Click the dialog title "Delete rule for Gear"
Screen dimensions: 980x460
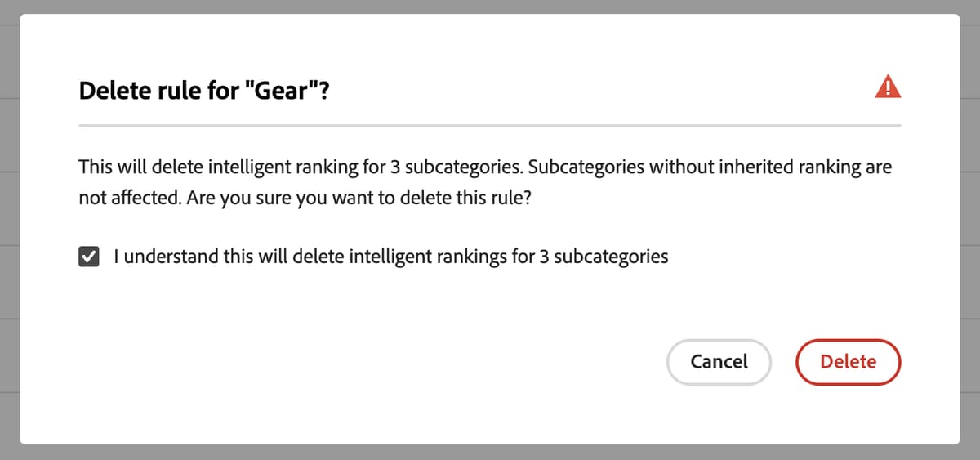pyautogui.click(x=204, y=91)
